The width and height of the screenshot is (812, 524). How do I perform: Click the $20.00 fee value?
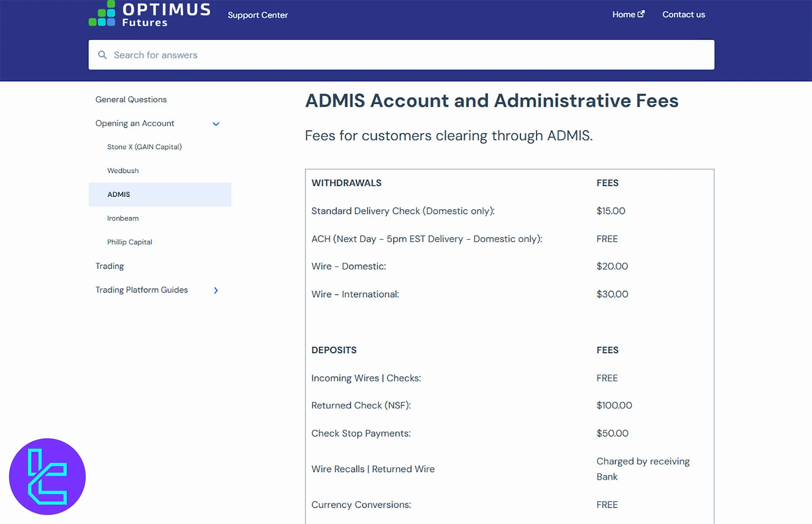pos(612,267)
